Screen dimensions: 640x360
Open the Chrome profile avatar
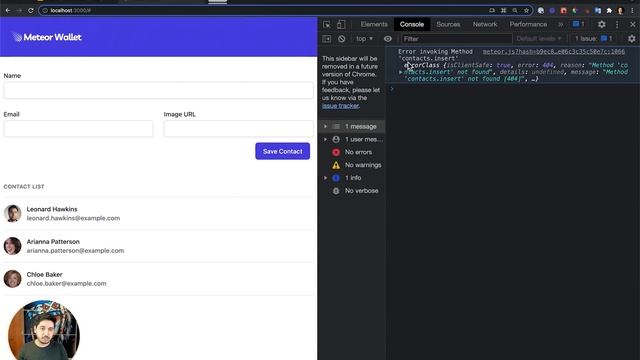click(620, 10)
